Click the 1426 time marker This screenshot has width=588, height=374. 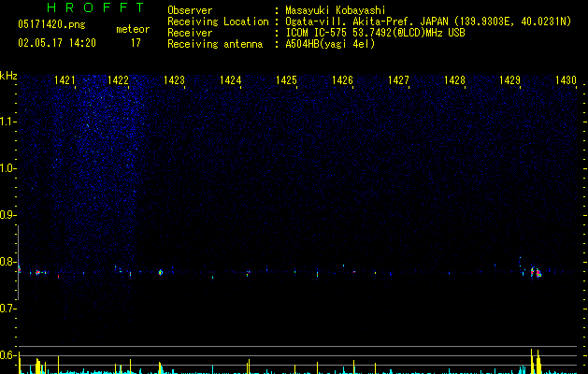[x=342, y=80]
